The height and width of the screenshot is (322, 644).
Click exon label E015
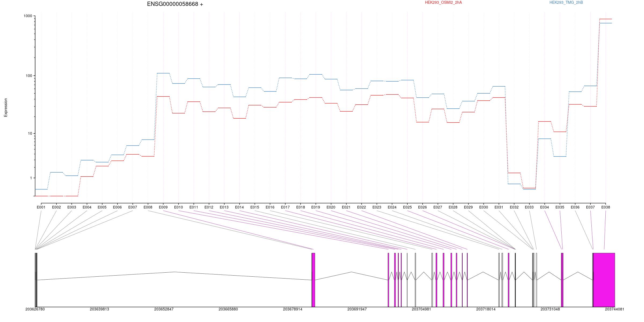coord(255,207)
